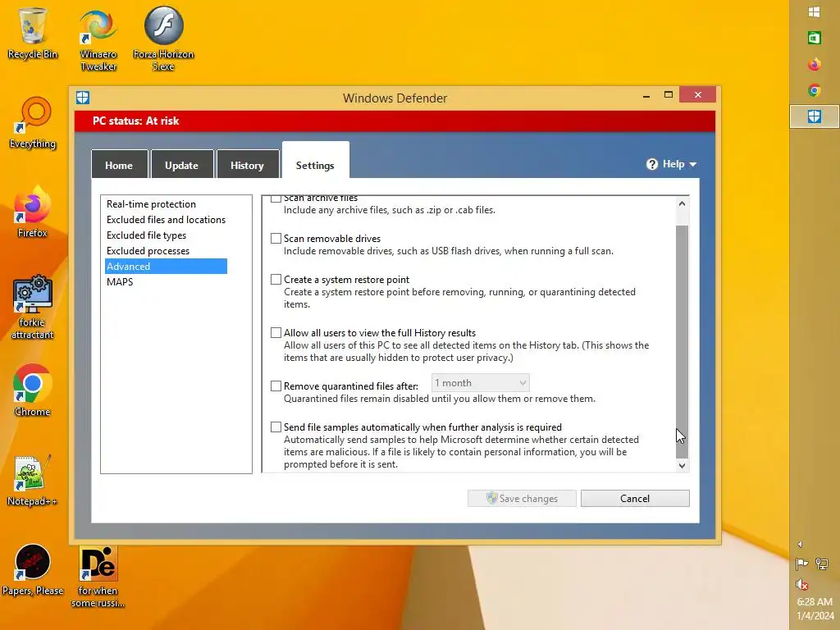Screen dimensions: 840x630
Task: Check Send file samples automatically option
Action: click(x=276, y=427)
